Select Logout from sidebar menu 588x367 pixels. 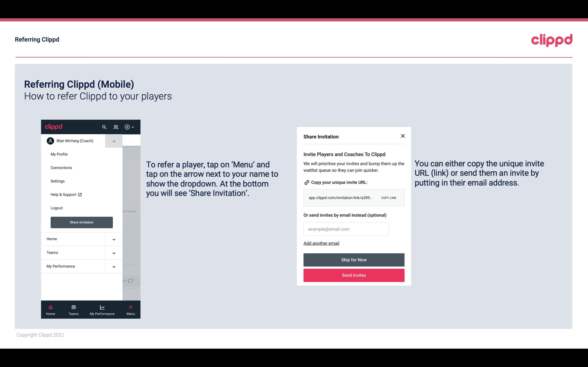click(x=56, y=208)
